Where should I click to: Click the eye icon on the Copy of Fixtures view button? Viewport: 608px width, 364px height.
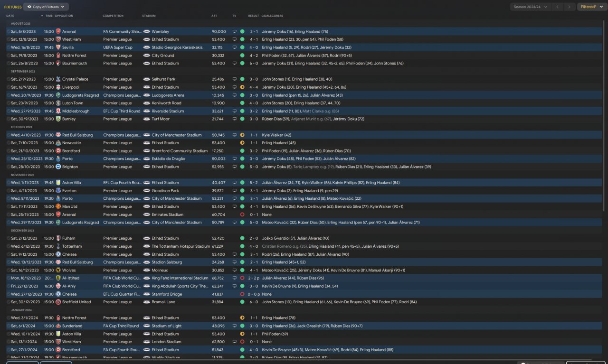click(29, 7)
